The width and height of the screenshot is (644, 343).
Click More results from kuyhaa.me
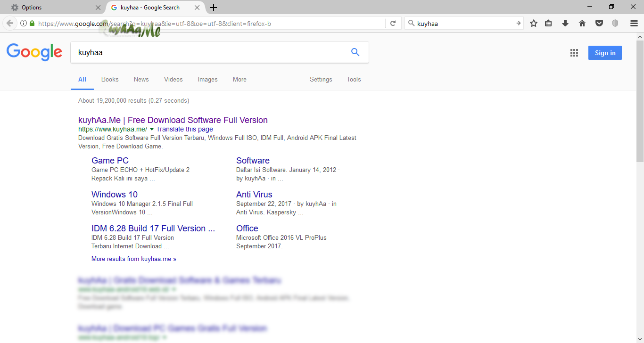click(134, 259)
